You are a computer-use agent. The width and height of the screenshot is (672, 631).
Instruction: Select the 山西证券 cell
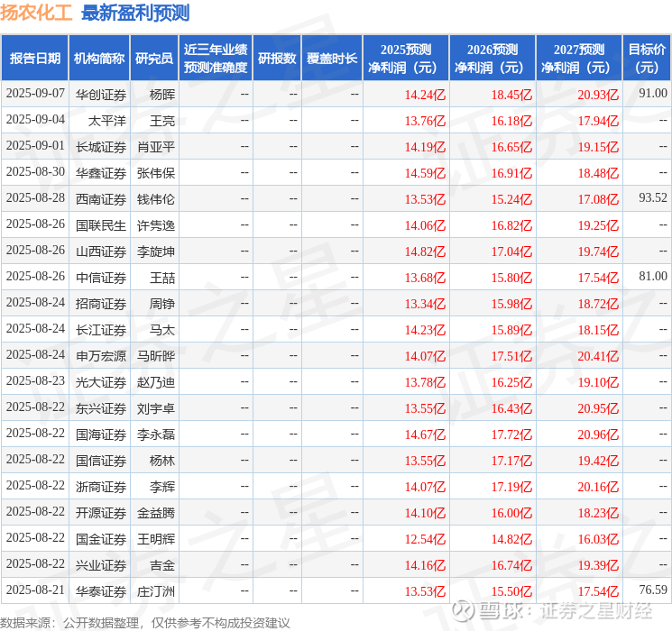101,251
